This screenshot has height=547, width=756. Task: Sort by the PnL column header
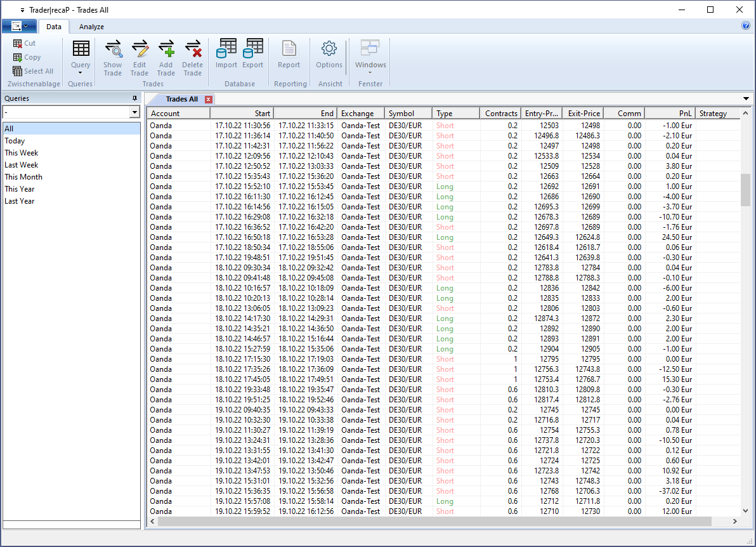[x=670, y=114]
